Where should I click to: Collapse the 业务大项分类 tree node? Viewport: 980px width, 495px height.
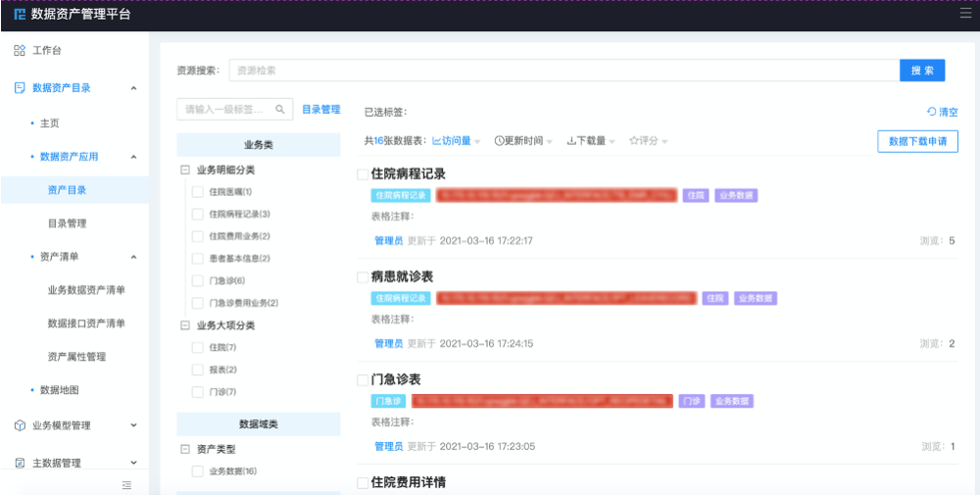tap(185, 325)
